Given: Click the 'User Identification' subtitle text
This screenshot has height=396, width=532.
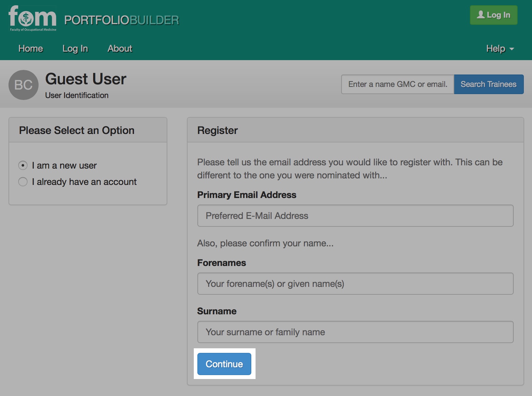Looking at the screenshot, I should coord(77,95).
